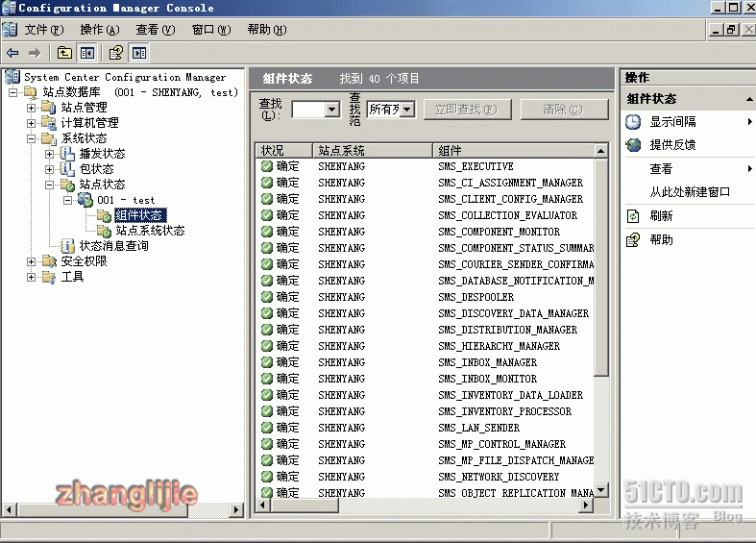Sort by the 组件 column header
Image resolution: width=756 pixels, height=543 pixels.
514,151
